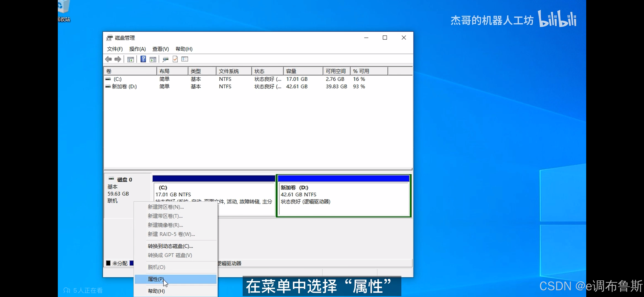Click the disk with magnifier toolbar icon

[x=165, y=59]
